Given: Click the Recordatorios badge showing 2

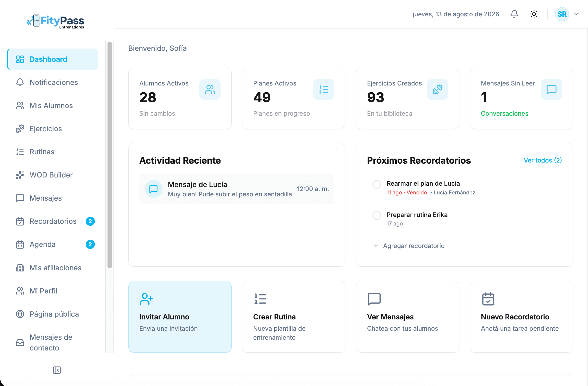Looking at the screenshot, I should pyautogui.click(x=90, y=221).
